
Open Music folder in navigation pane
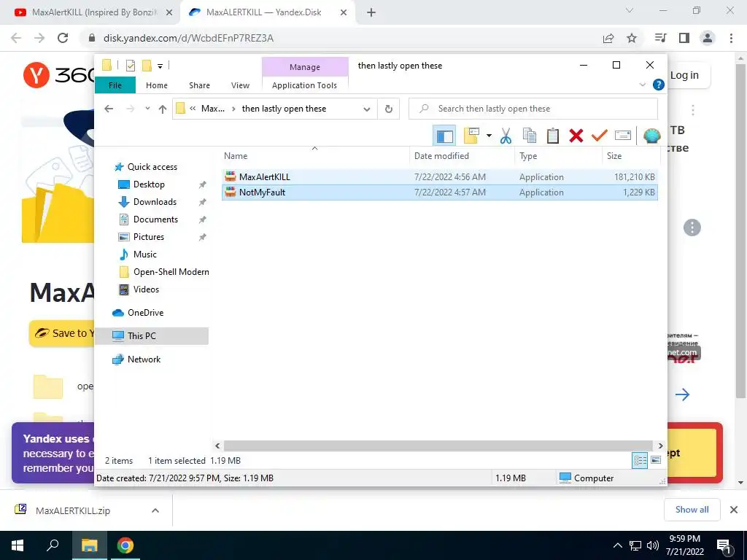point(138,254)
